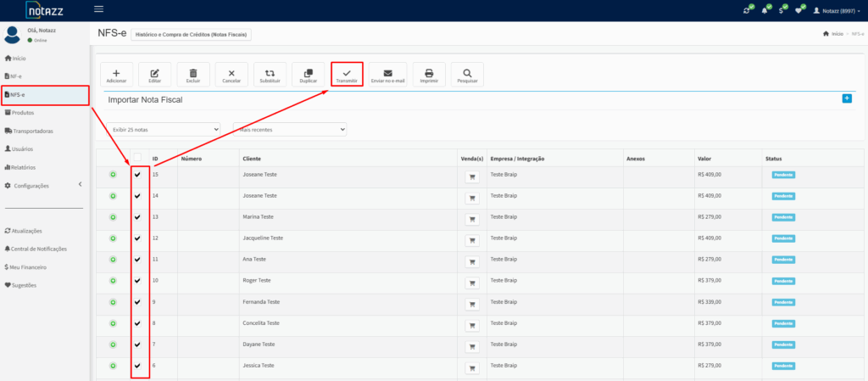Image resolution: width=868 pixels, height=381 pixels.
Task: Expand the row for Ana Teste
Action: tap(113, 259)
